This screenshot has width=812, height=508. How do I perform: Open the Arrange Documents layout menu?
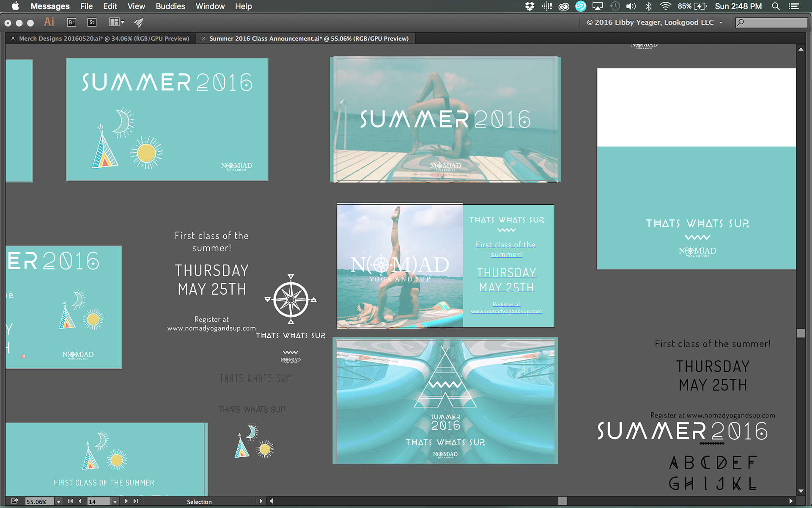[117, 22]
